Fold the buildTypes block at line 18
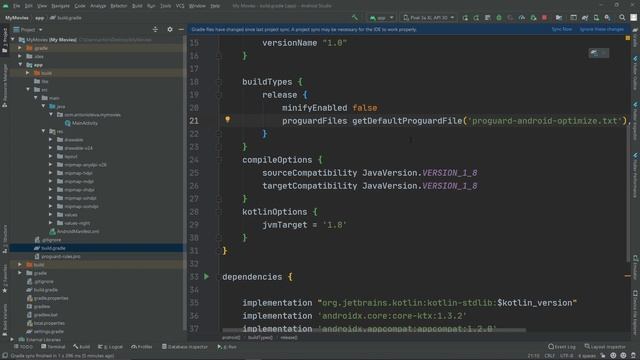 pyautogui.click(x=219, y=82)
